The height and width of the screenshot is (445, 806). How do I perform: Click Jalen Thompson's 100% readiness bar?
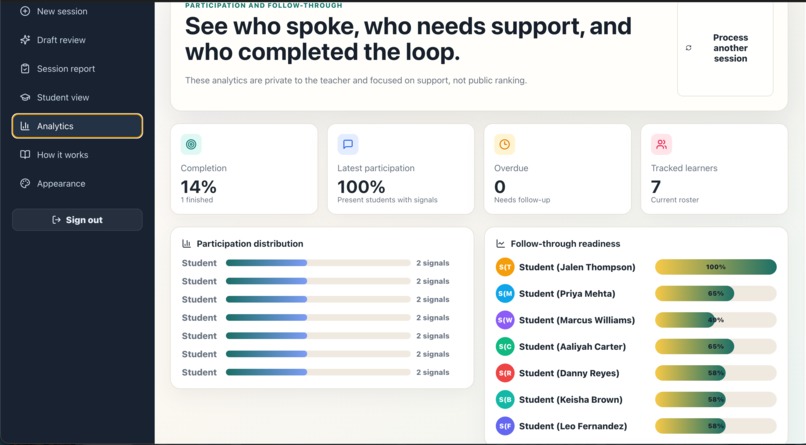click(x=716, y=267)
